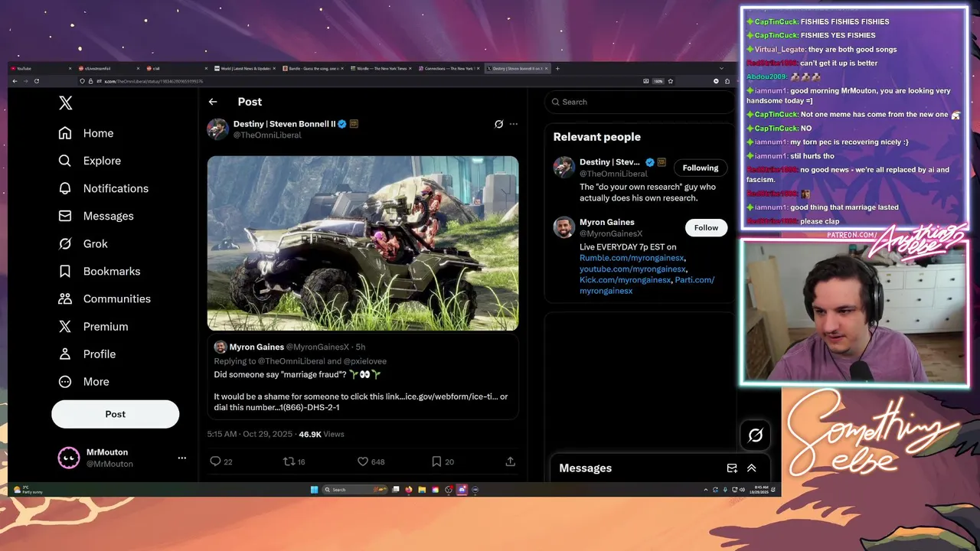This screenshot has width=980, height=551.
Task: Click the 46.9K Views count
Action: 322,434
